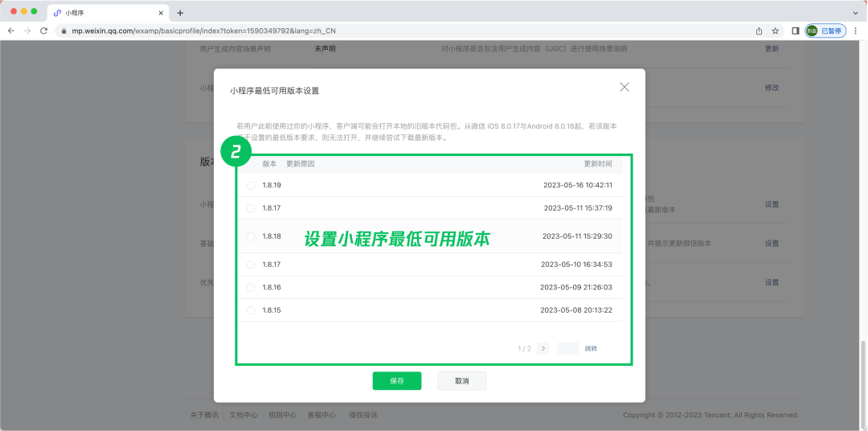Image resolution: width=868 pixels, height=431 pixels.
Task: Click timestamp 2023-05-11 15:37:19
Action: coord(578,208)
